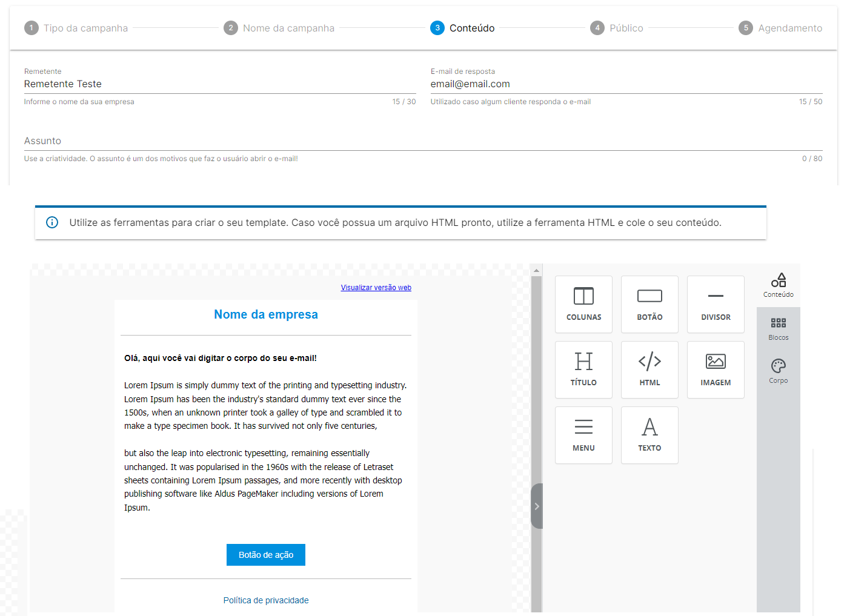Select the Lorem Ipsum first paragraph
The image size is (847, 616).
click(x=266, y=406)
